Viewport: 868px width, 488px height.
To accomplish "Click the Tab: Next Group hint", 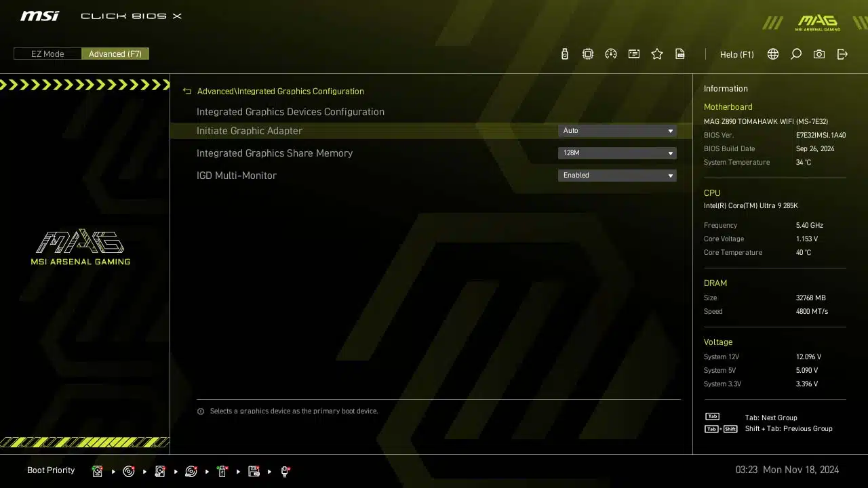I will click(x=771, y=418).
